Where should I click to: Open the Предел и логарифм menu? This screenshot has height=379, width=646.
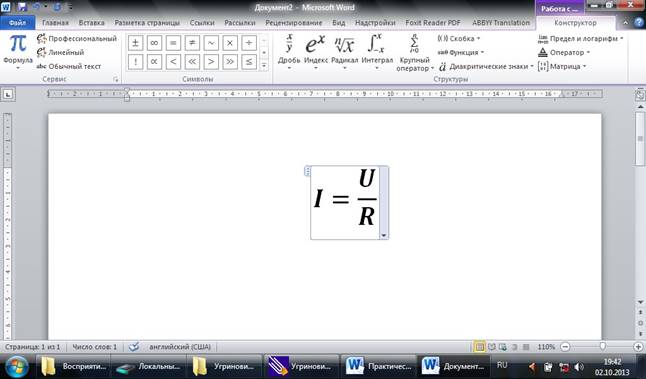(580, 39)
